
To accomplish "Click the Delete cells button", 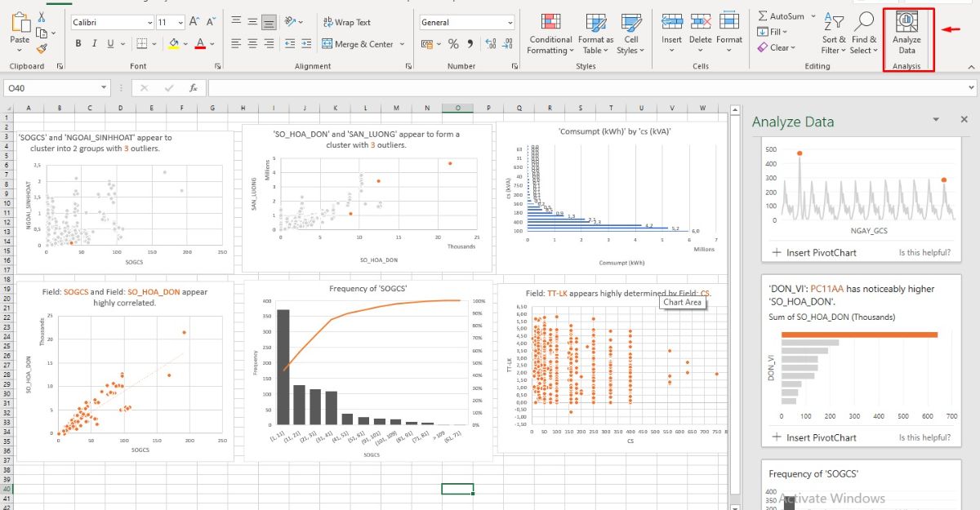I will [700, 33].
